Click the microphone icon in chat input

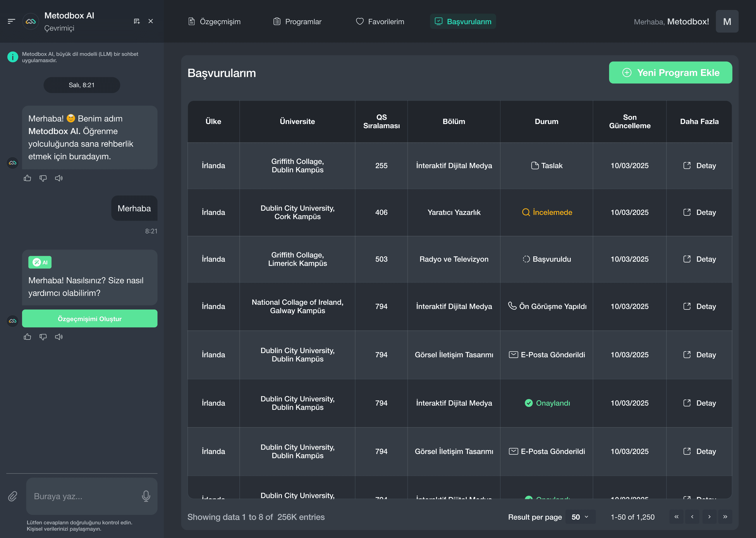pos(146,496)
